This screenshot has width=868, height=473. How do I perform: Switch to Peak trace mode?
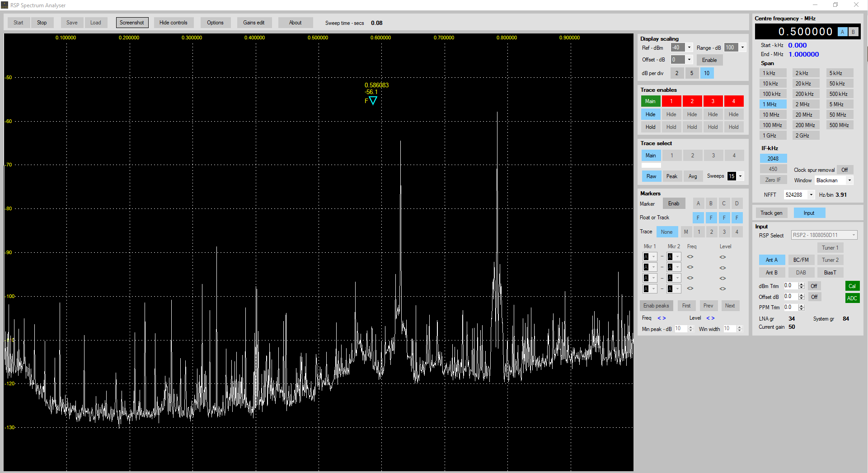[672, 176]
